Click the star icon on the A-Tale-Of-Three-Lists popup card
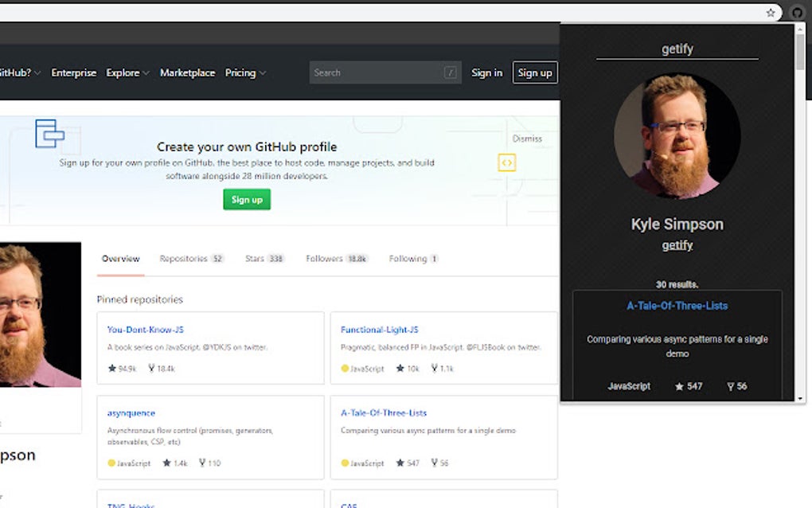The image size is (812, 508). tap(677, 386)
